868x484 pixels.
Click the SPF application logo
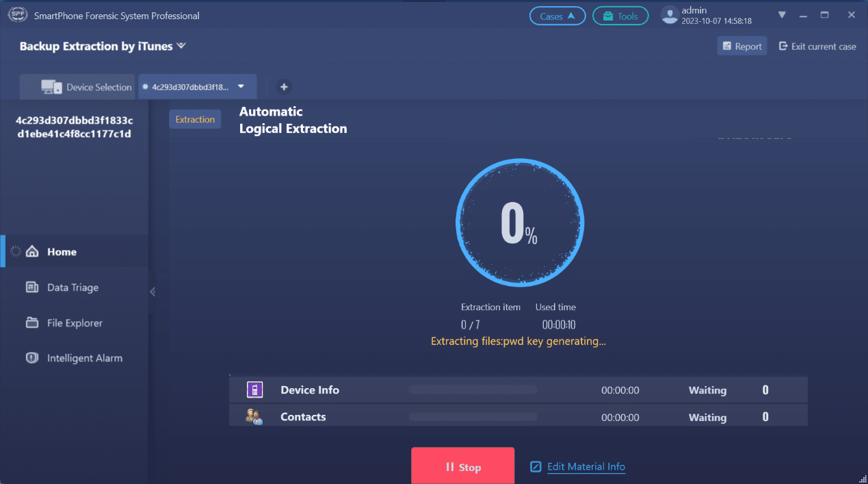click(x=17, y=15)
